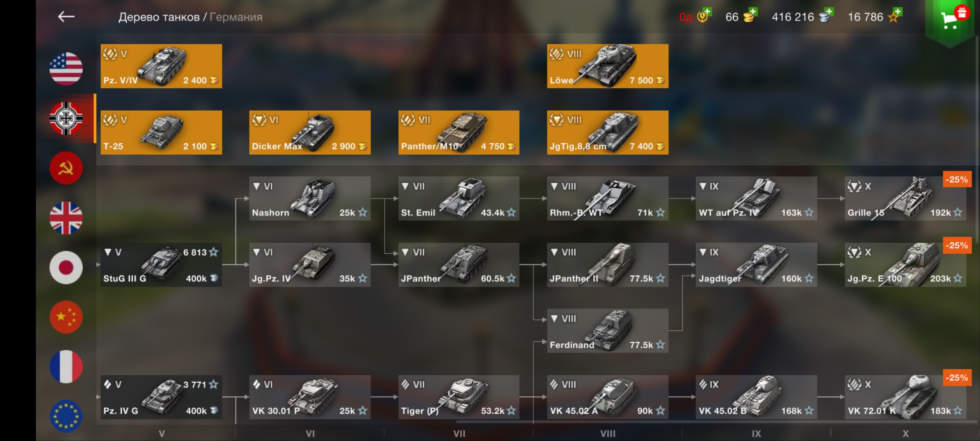This screenshot has height=441, width=980.
Task: Select the USA flag nation
Action: (66, 69)
